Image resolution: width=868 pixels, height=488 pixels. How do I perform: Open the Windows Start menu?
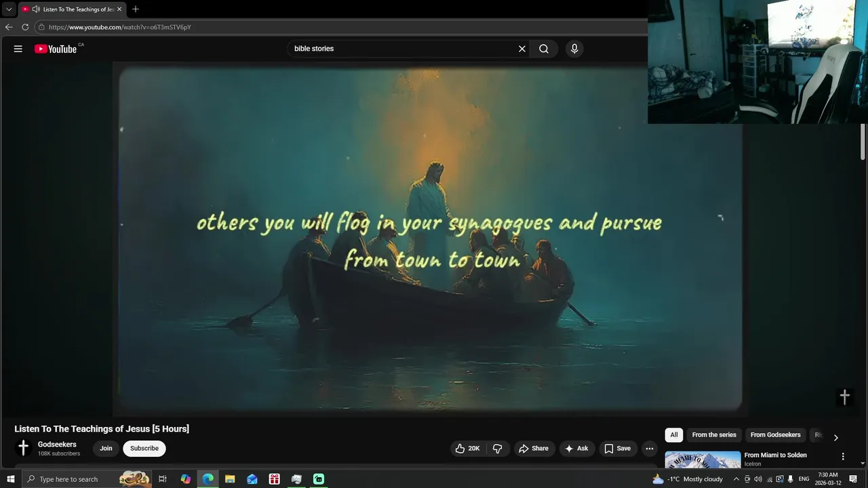(10, 479)
